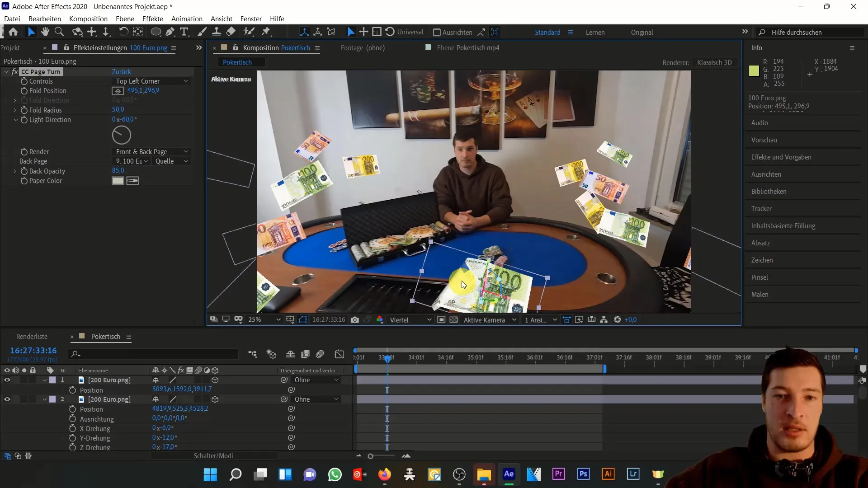The image size is (868, 488).
Task: Click the timeline zoom slider
Action: (371, 456)
